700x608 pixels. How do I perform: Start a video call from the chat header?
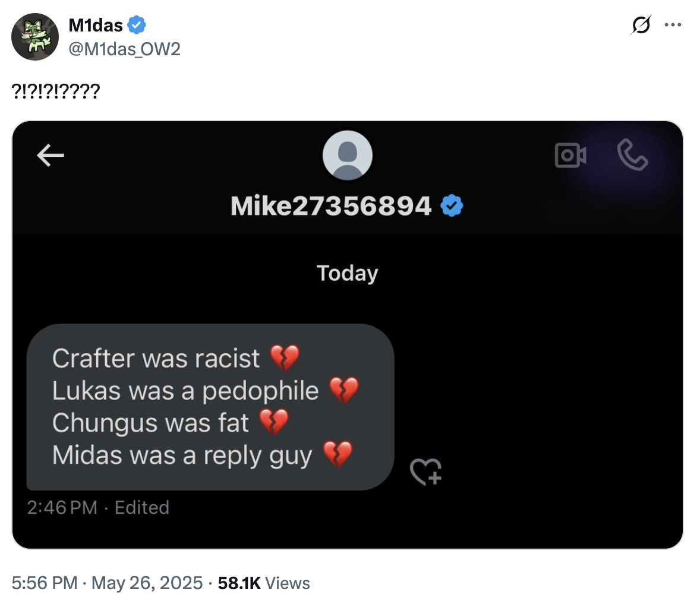570,155
